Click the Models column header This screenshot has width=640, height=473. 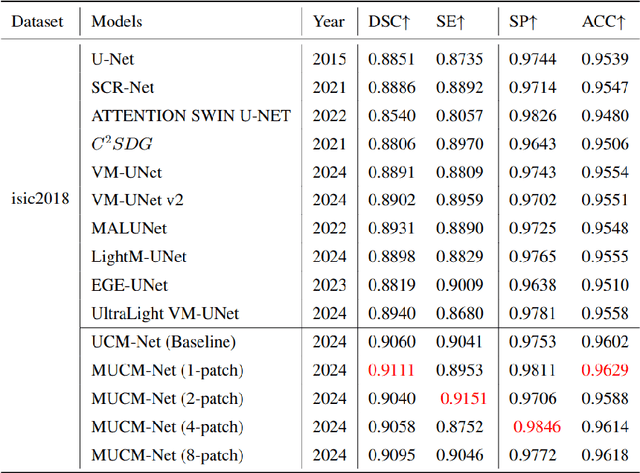pyautogui.click(x=116, y=20)
